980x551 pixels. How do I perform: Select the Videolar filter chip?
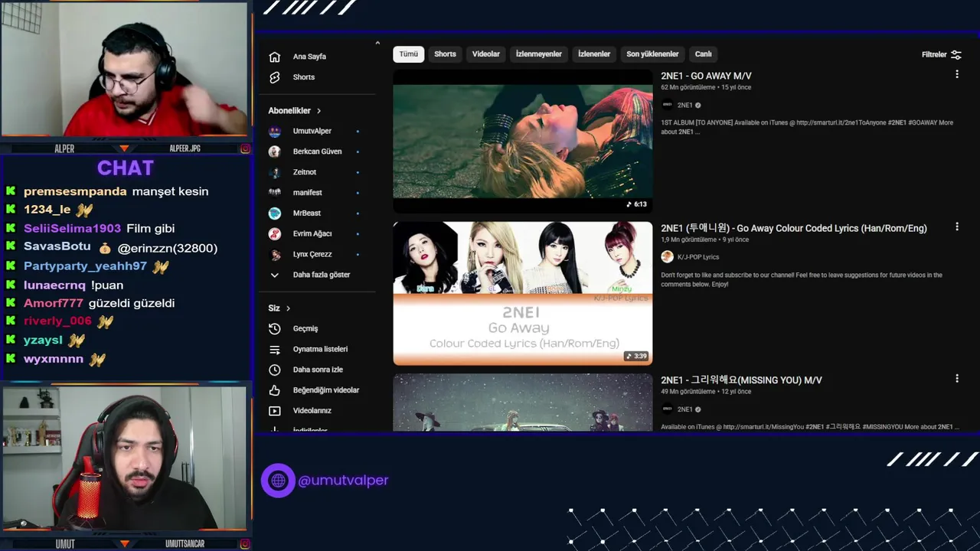486,54
